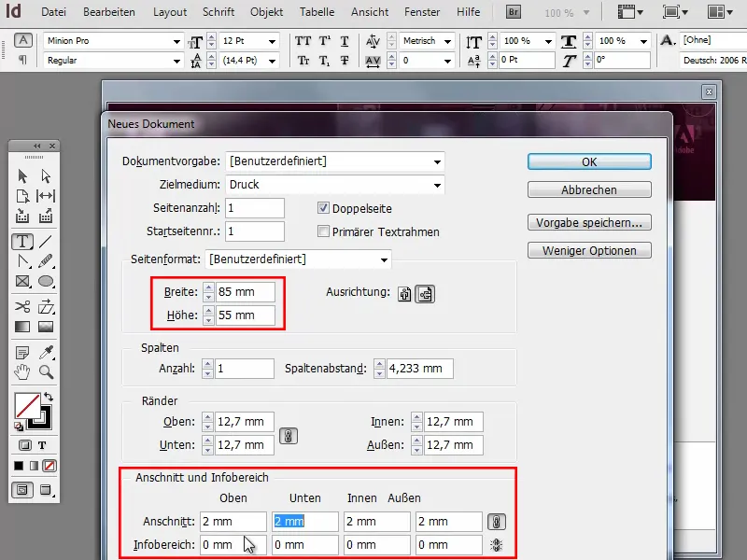747x560 pixels.
Task: Open Zielmedium dropdown
Action: (x=437, y=185)
